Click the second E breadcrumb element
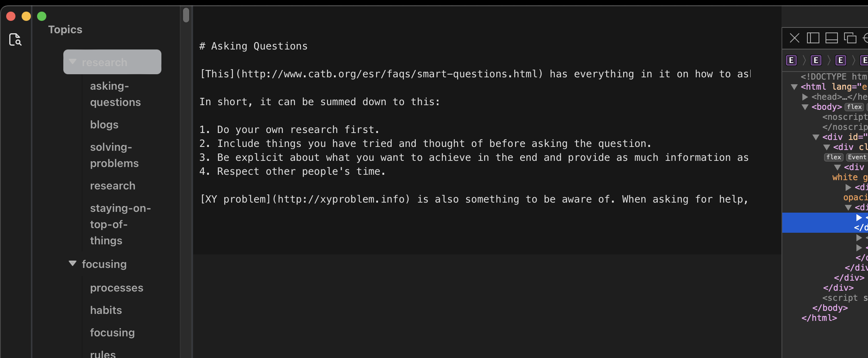 (816, 60)
